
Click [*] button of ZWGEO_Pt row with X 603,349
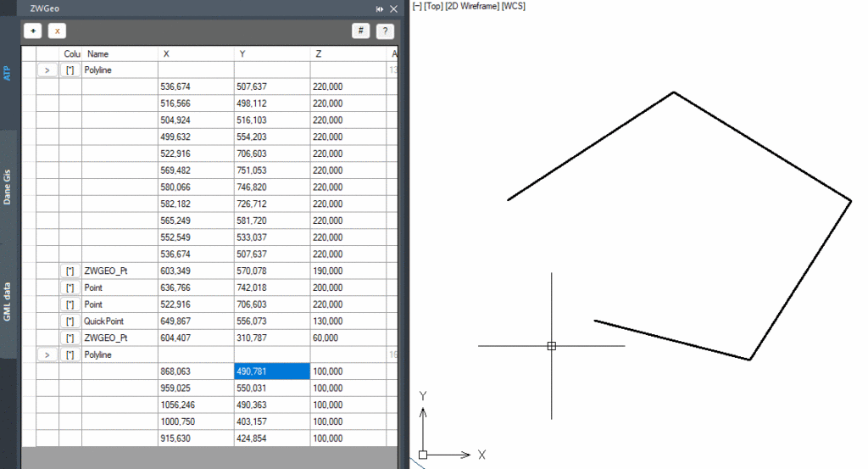point(70,271)
